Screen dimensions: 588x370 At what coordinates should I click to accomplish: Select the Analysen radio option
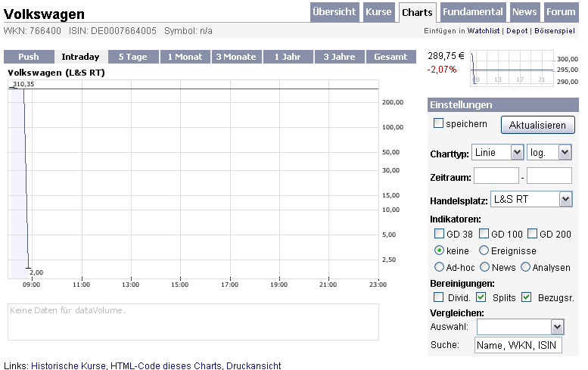click(x=526, y=266)
